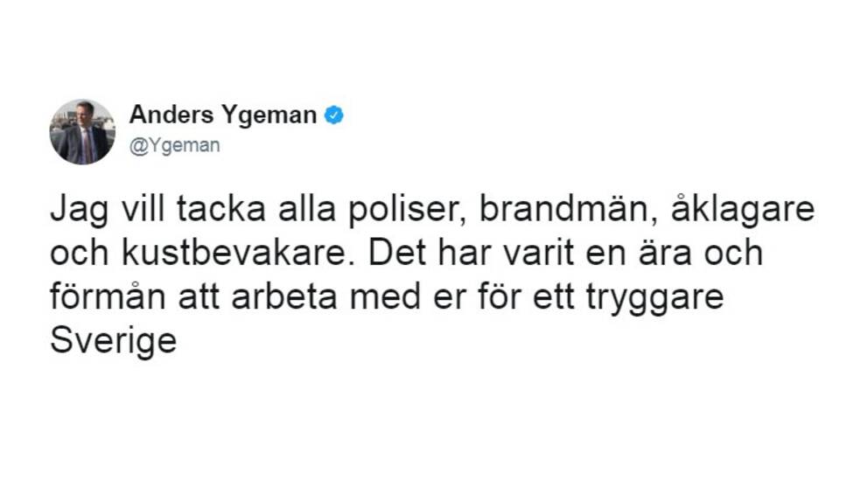Click the word 'Det' in second line

point(396,253)
